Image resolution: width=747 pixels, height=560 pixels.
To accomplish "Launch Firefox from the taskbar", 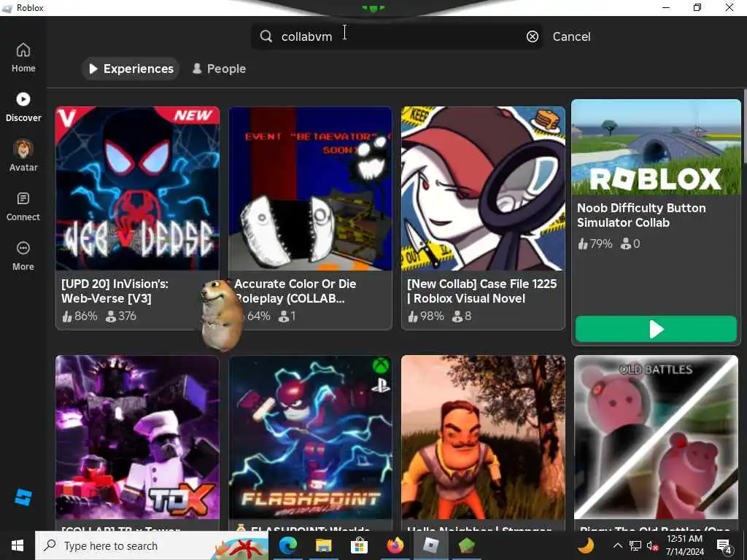I will tap(395, 545).
